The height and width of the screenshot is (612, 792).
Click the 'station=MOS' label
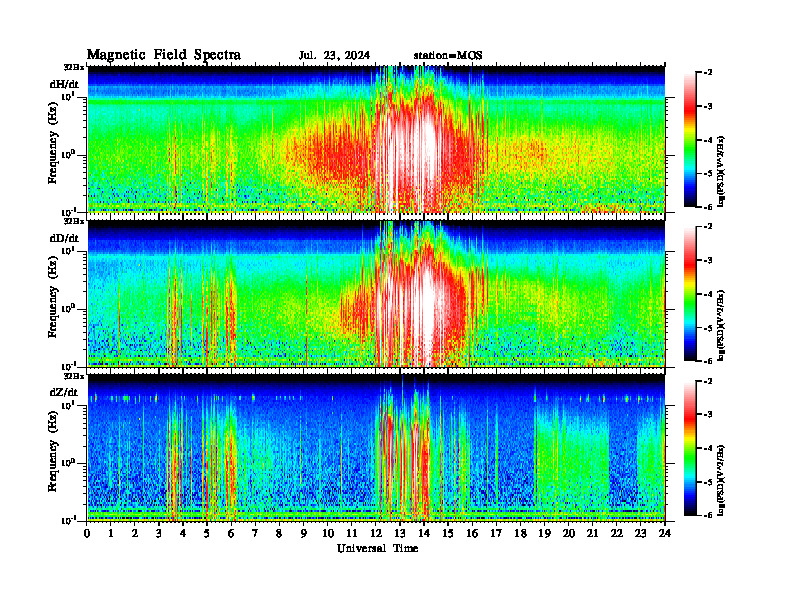[448, 56]
